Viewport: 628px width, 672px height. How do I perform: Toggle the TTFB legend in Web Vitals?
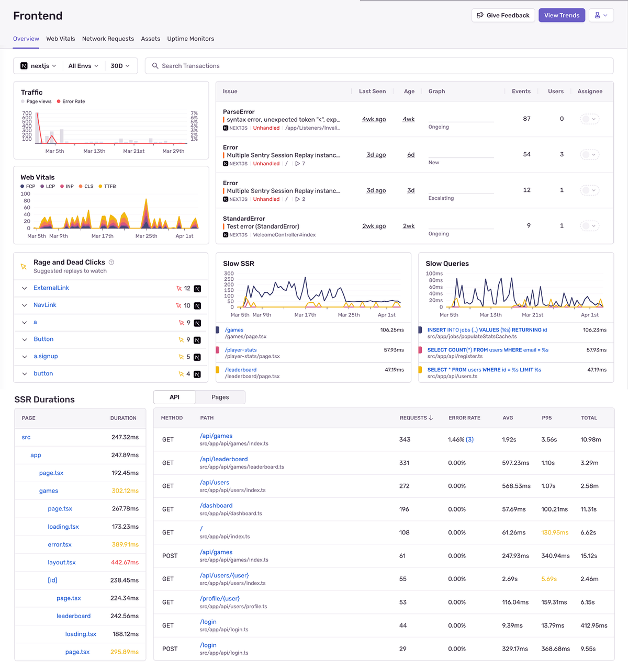point(110,186)
